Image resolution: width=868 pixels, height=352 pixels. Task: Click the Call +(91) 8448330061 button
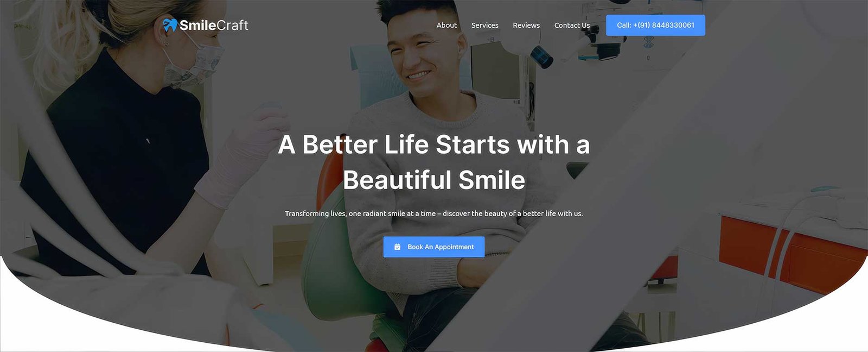655,25
